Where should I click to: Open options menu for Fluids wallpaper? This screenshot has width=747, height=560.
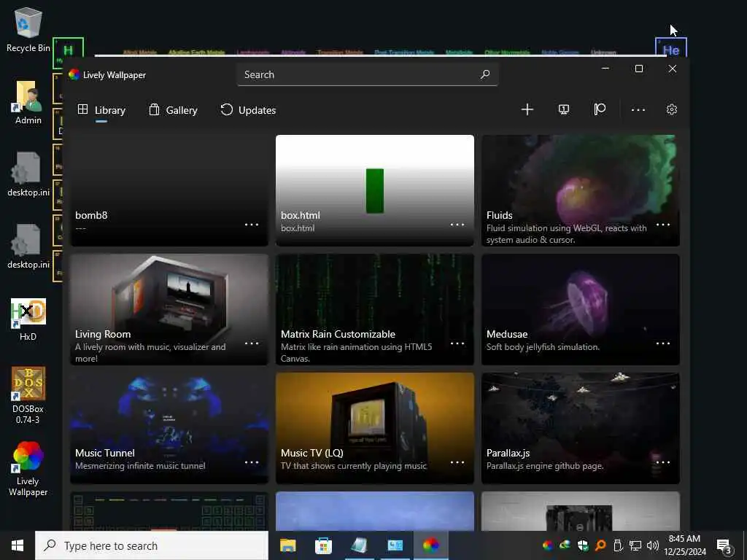tap(663, 225)
